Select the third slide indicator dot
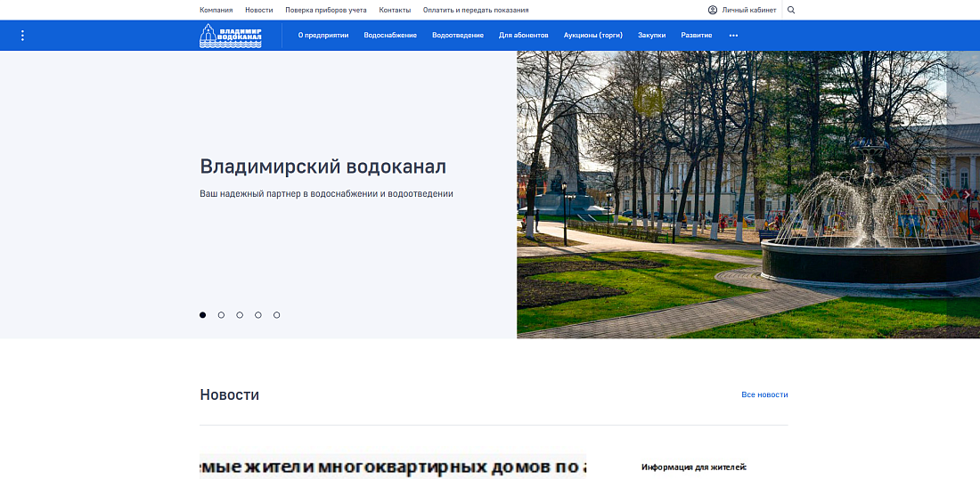Image resolution: width=980 pixels, height=479 pixels. pyautogui.click(x=240, y=315)
